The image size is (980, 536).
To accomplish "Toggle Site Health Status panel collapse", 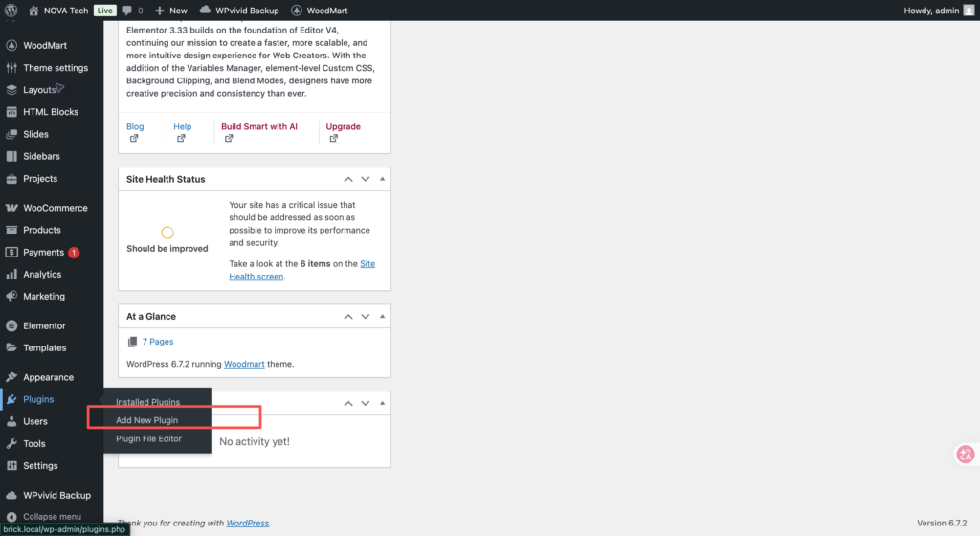I will point(383,179).
